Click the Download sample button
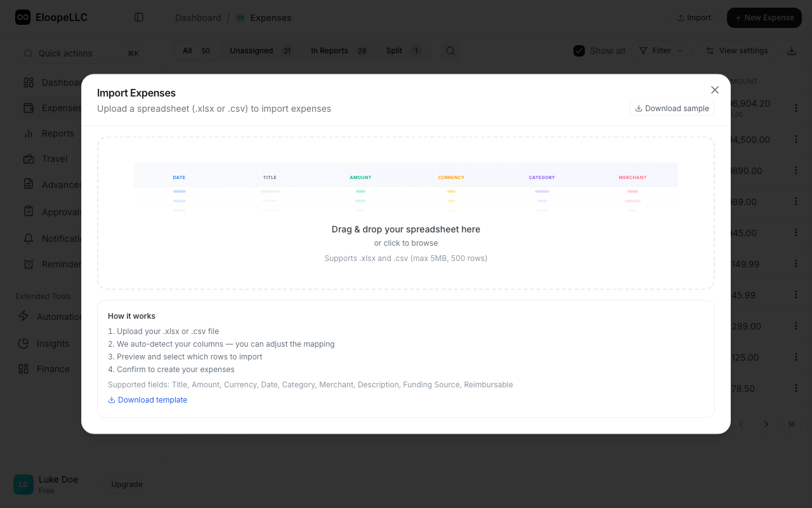This screenshot has width=812, height=508. point(672,109)
